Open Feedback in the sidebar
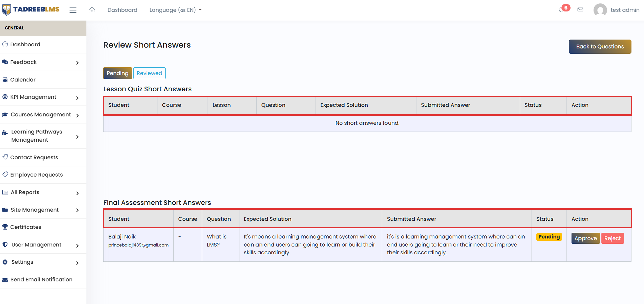This screenshot has width=644, height=304. 43,62
